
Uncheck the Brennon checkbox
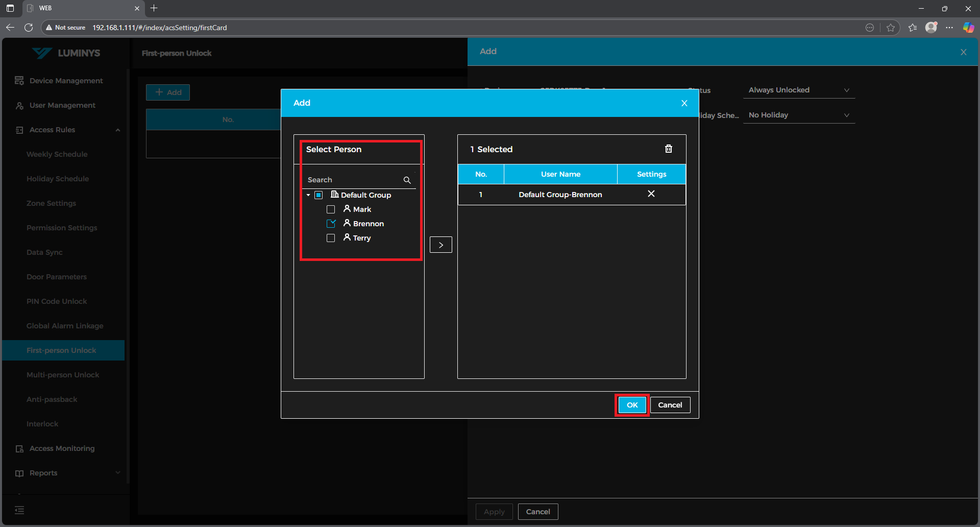pos(331,224)
